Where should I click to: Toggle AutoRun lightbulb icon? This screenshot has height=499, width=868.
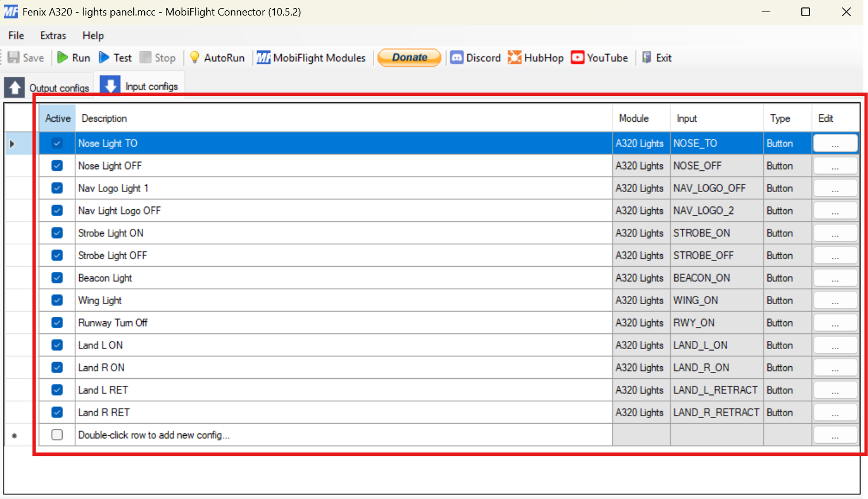point(195,57)
